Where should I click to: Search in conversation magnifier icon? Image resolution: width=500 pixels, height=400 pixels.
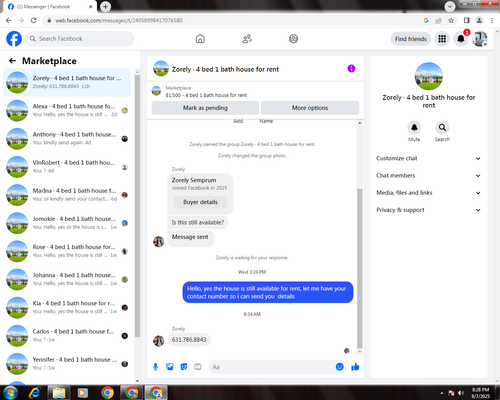(x=442, y=127)
